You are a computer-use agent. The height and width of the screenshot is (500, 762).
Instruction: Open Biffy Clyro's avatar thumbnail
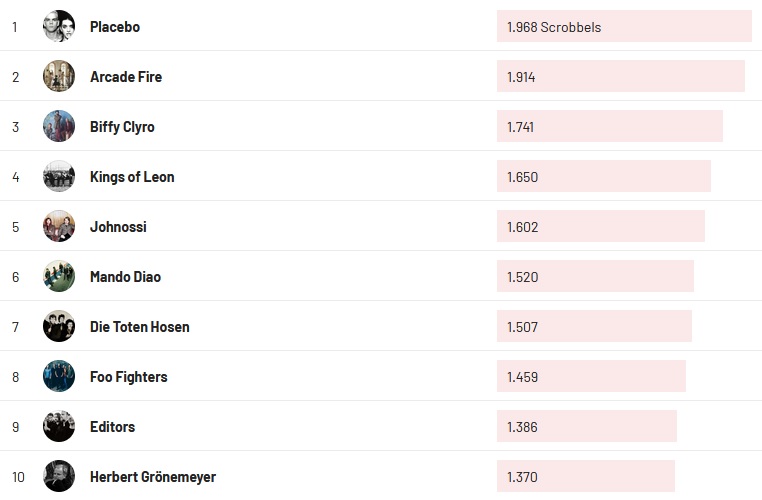pos(59,127)
